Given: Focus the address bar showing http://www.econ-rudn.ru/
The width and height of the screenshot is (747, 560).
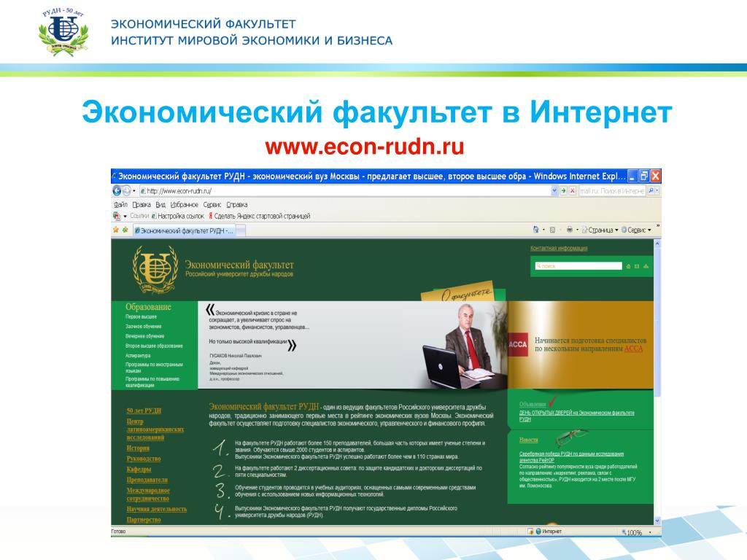Looking at the screenshot, I should (x=345, y=191).
